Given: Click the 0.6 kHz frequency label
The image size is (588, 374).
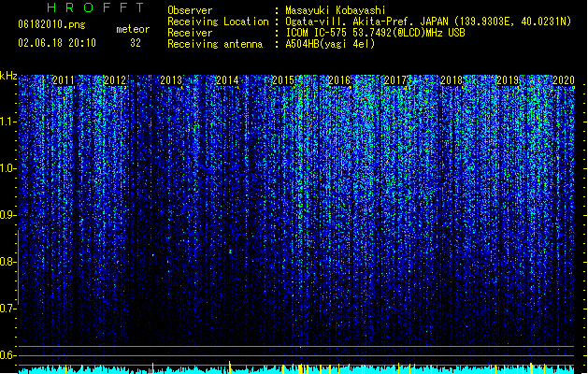Looking at the screenshot, I should 7,355.
